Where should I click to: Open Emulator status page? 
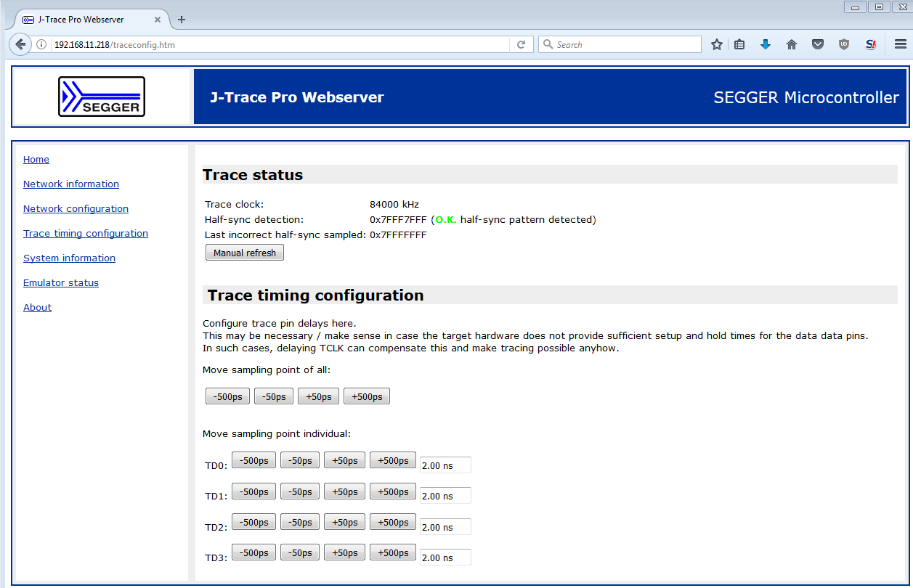coord(61,283)
